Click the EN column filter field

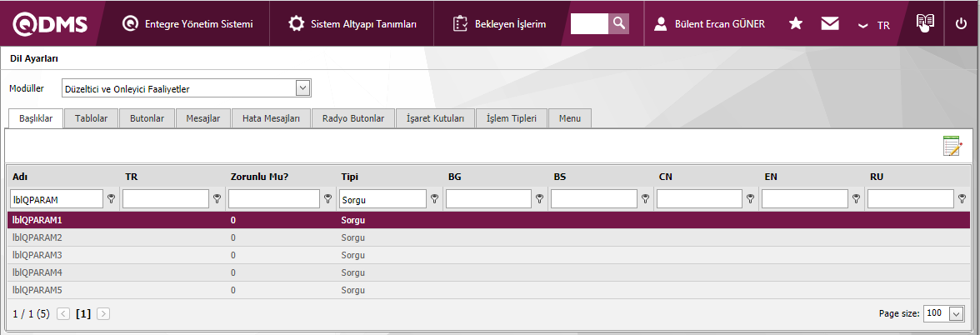(803, 199)
